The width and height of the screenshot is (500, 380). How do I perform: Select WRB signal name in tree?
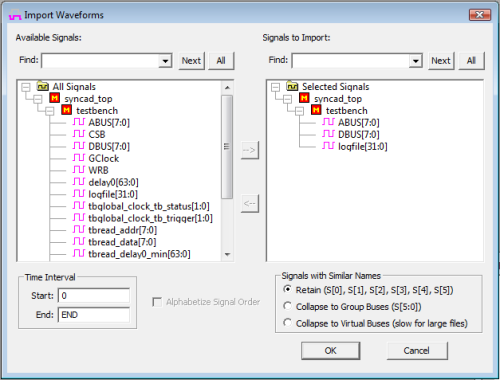click(x=98, y=170)
